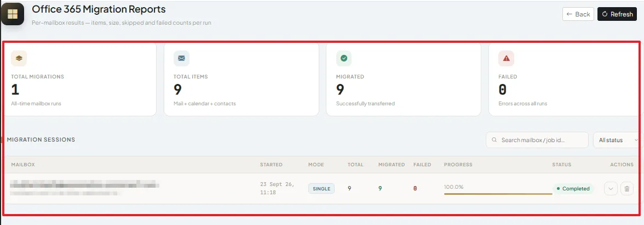The height and width of the screenshot is (225, 644).
Task: Click the app logo icon beside the title
Action: (x=13, y=14)
